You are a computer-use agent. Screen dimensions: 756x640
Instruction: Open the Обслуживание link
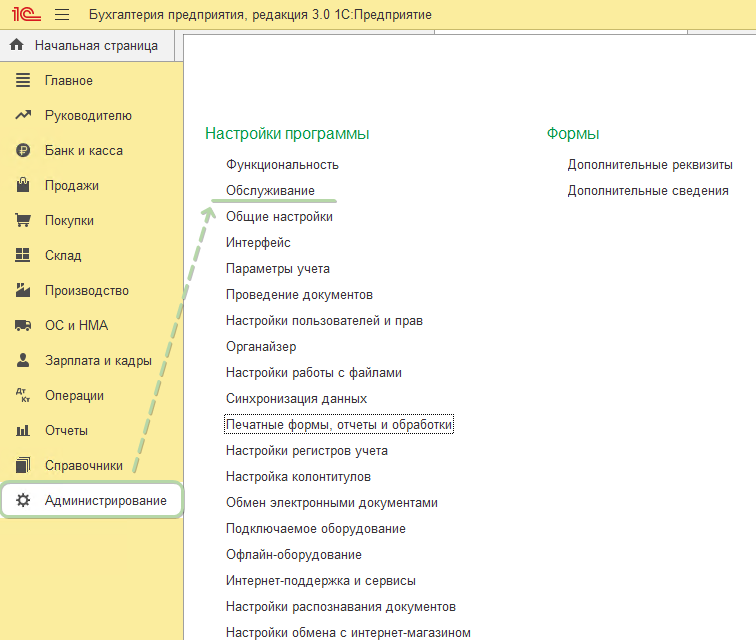(x=270, y=191)
